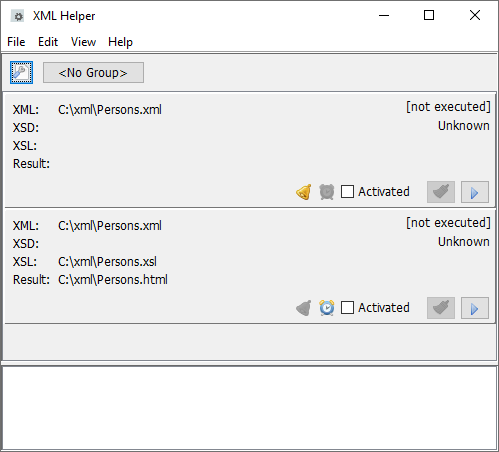Viewport: 499px width, 452px height.
Task: Open the File menu
Action: (16, 42)
